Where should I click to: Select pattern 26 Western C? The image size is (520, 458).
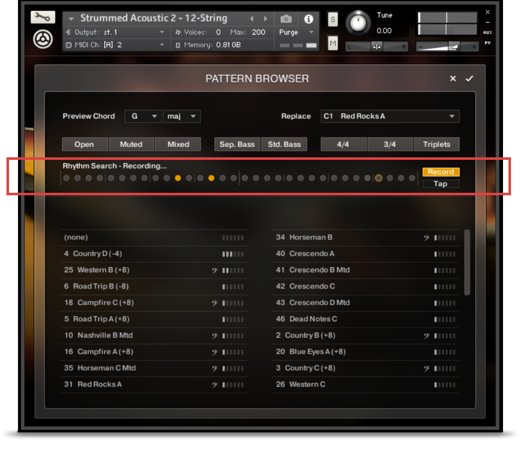point(366,384)
